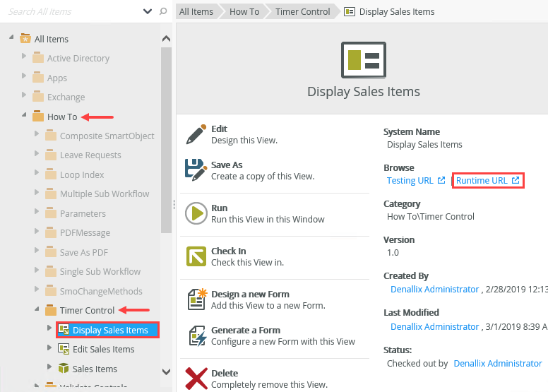The image size is (548, 392).
Task: Click the Design a new Form icon
Action: coord(196,299)
